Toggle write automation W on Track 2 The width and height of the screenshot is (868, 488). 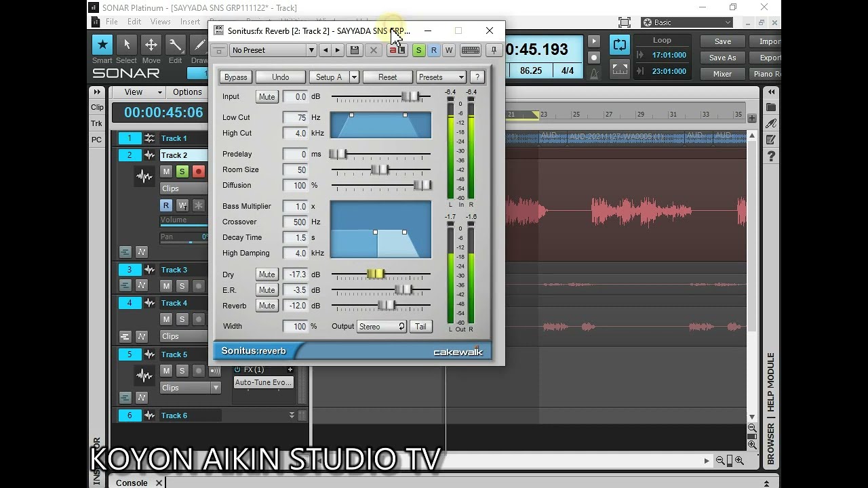click(182, 205)
